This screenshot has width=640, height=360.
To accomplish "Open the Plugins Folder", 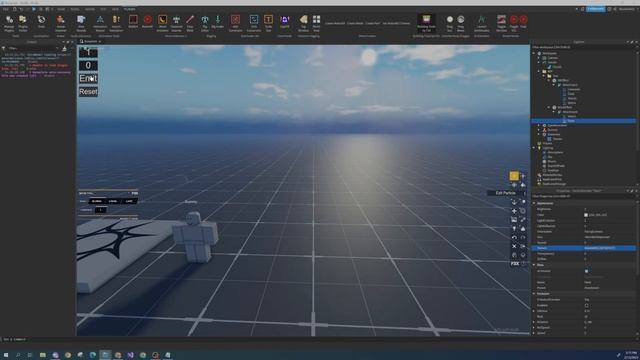I will pos(23,23).
